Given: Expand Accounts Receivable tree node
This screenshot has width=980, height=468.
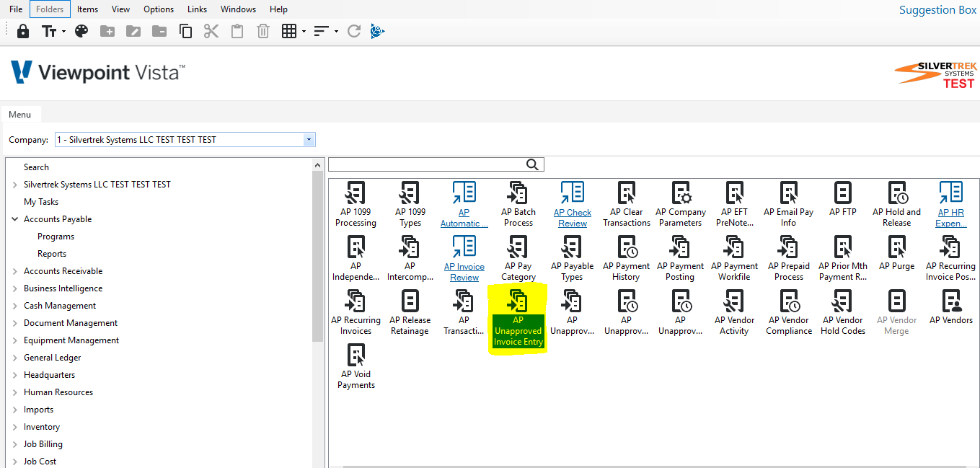Looking at the screenshot, I should click(14, 271).
